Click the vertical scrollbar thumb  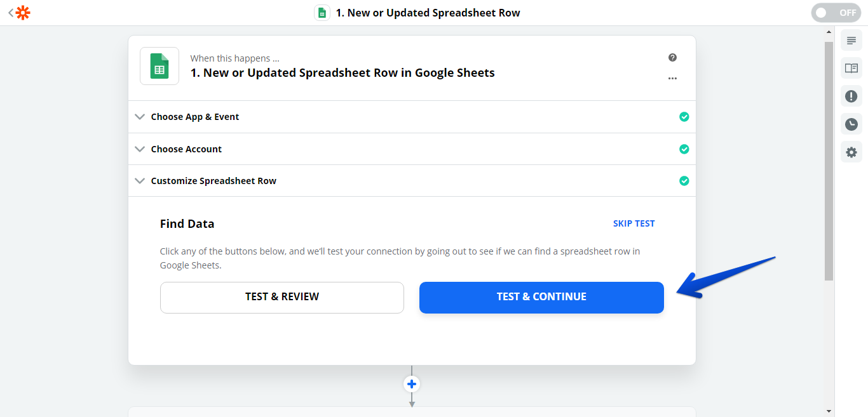(828, 159)
